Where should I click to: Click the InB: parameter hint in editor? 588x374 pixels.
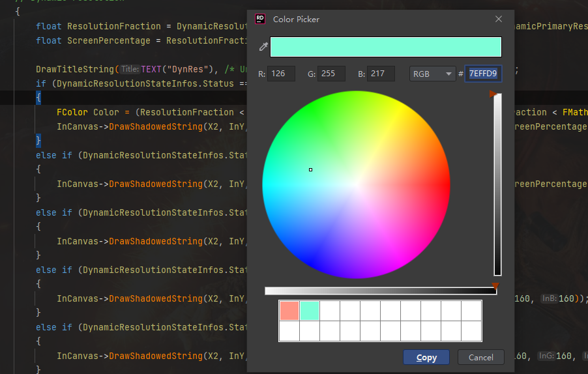pos(549,298)
